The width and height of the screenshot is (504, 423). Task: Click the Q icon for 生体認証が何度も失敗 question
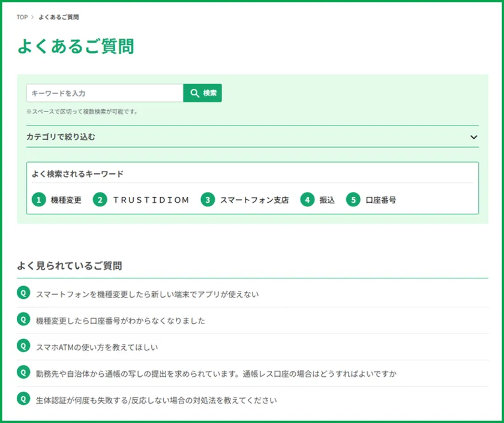[x=23, y=398]
